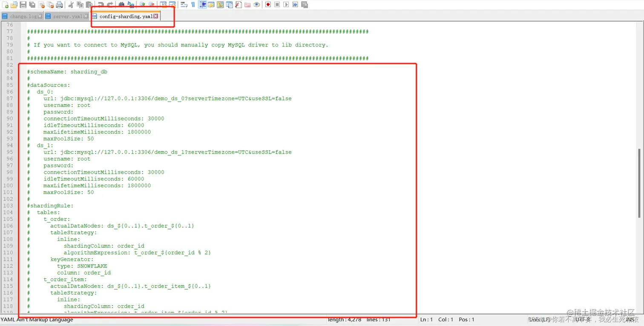Click the '# ds_0:' line
644x326 pixels.
pyautogui.click(x=40, y=92)
